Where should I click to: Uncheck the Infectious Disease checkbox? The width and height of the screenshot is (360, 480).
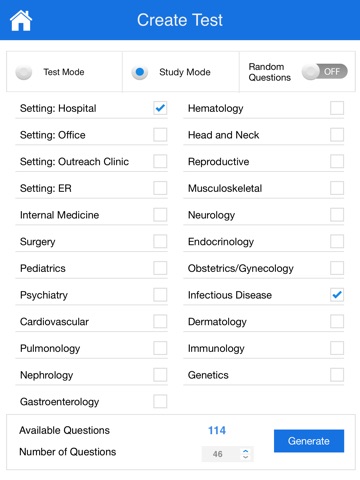click(337, 295)
